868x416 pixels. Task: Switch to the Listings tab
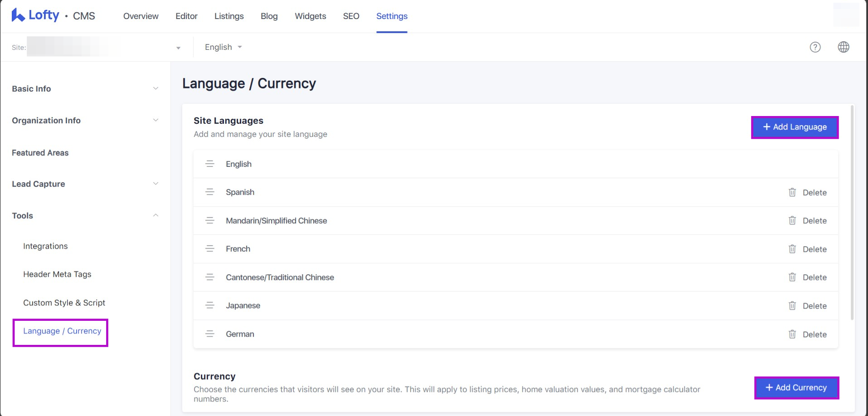[x=229, y=16]
